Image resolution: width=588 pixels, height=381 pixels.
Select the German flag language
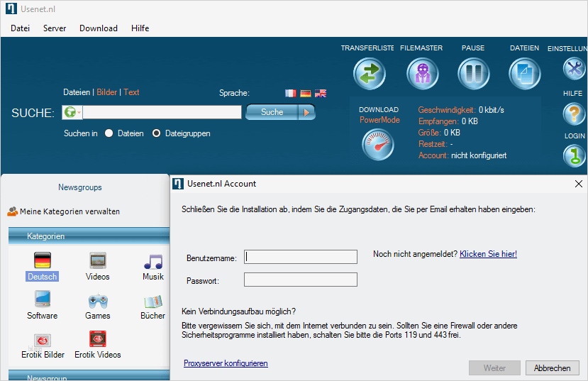pyautogui.click(x=306, y=93)
